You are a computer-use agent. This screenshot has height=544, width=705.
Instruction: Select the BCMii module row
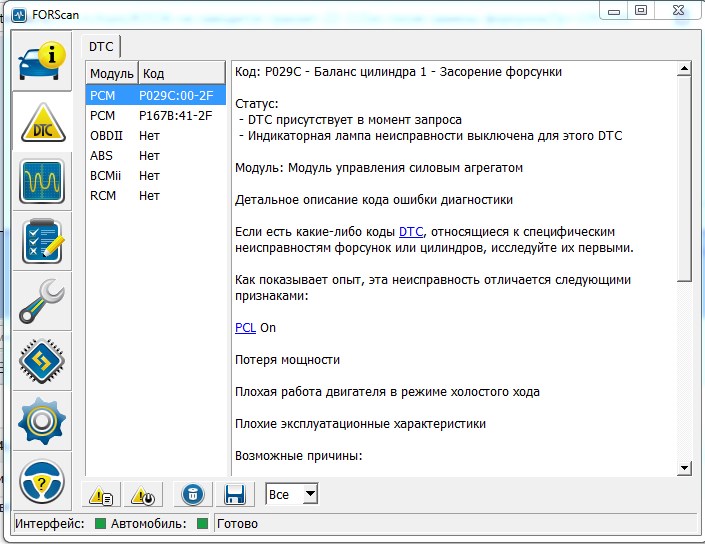click(156, 176)
